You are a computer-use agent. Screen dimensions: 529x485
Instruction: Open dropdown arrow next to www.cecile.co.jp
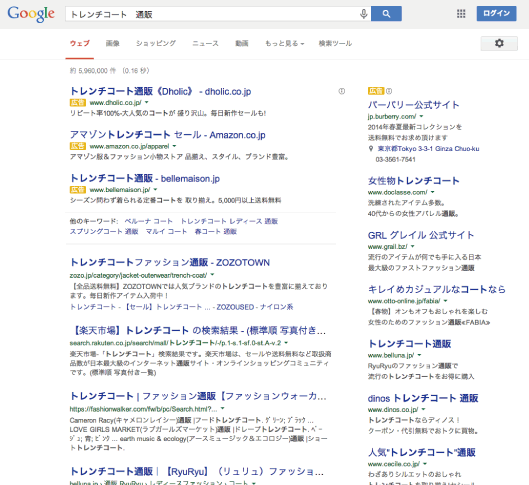[425, 464]
